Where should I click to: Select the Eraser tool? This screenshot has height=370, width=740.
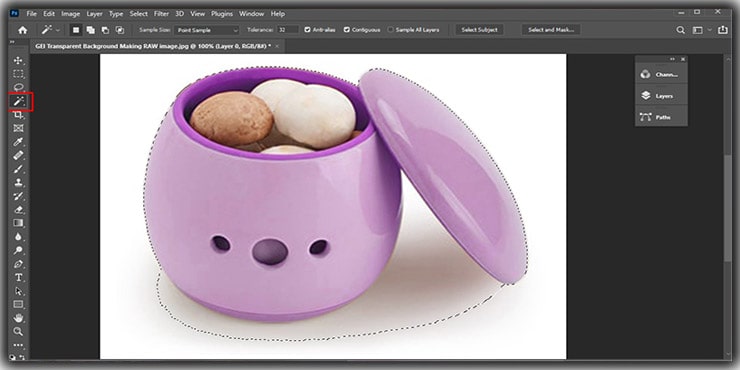pos(18,210)
